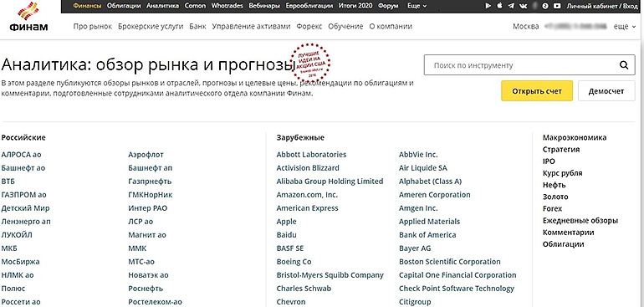Open the YouTube channel icon
This screenshot has height=307, width=644.
[557, 6]
